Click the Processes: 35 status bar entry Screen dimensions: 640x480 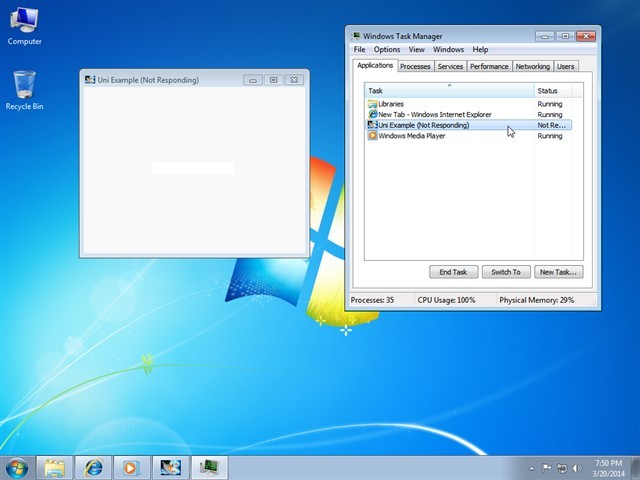pyautogui.click(x=372, y=300)
